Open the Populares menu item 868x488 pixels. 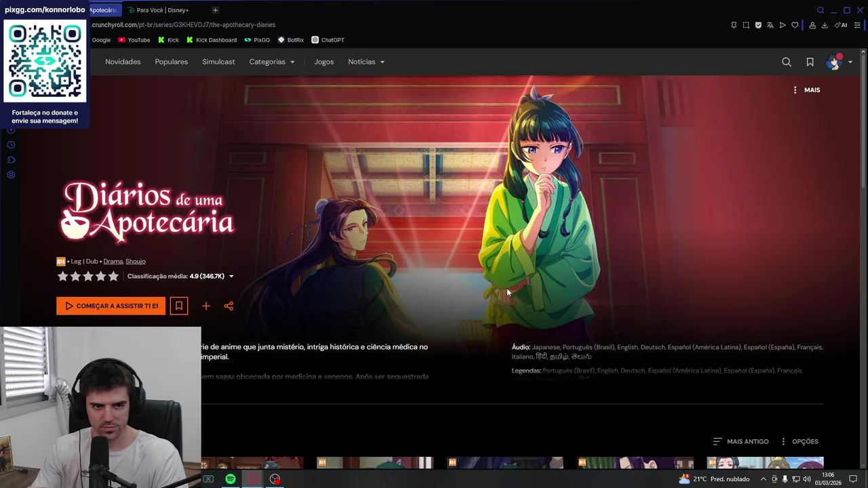pos(172,62)
